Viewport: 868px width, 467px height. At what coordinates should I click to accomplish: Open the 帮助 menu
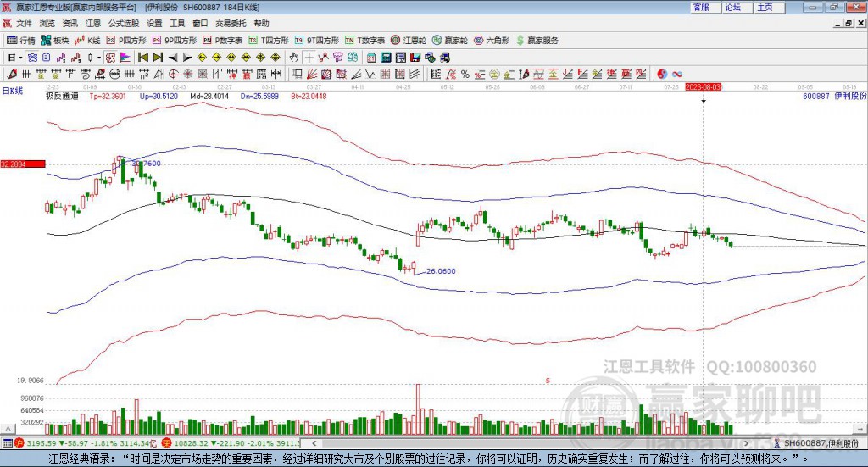pyautogui.click(x=261, y=23)
